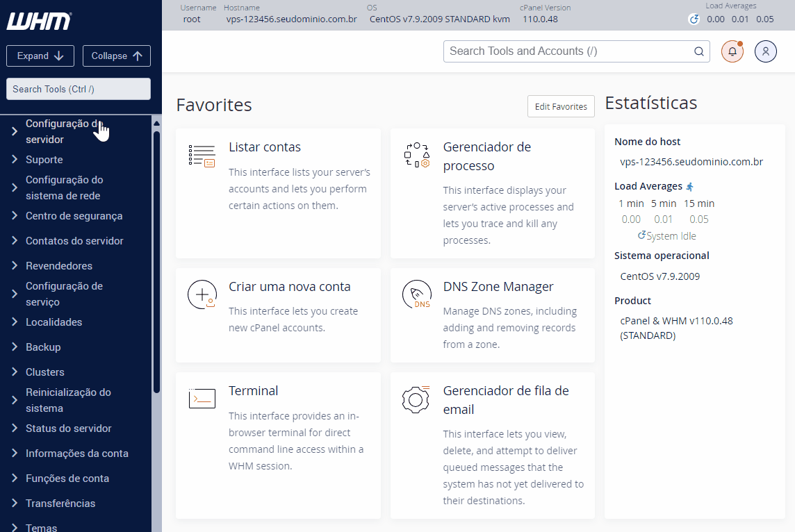795x532 pixels.
Task: Click the Criar uma nova conta plus icon
Action: pos(202,294)
